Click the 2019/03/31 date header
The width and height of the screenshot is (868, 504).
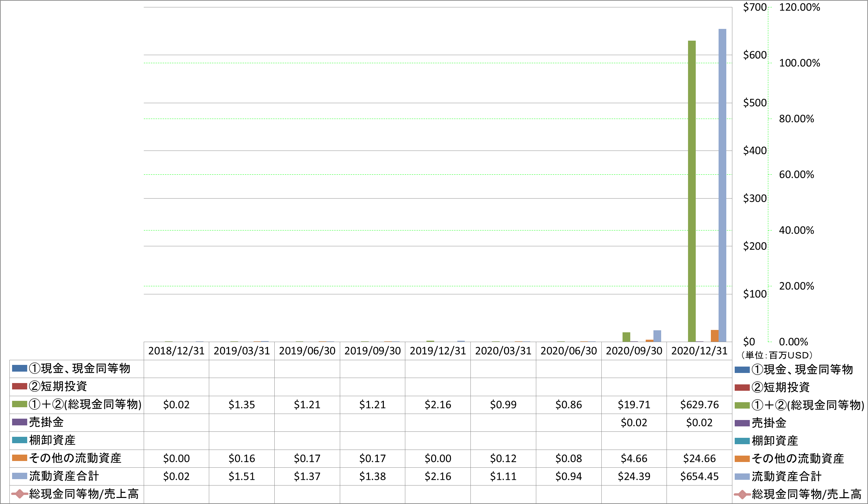coord(242,351)
